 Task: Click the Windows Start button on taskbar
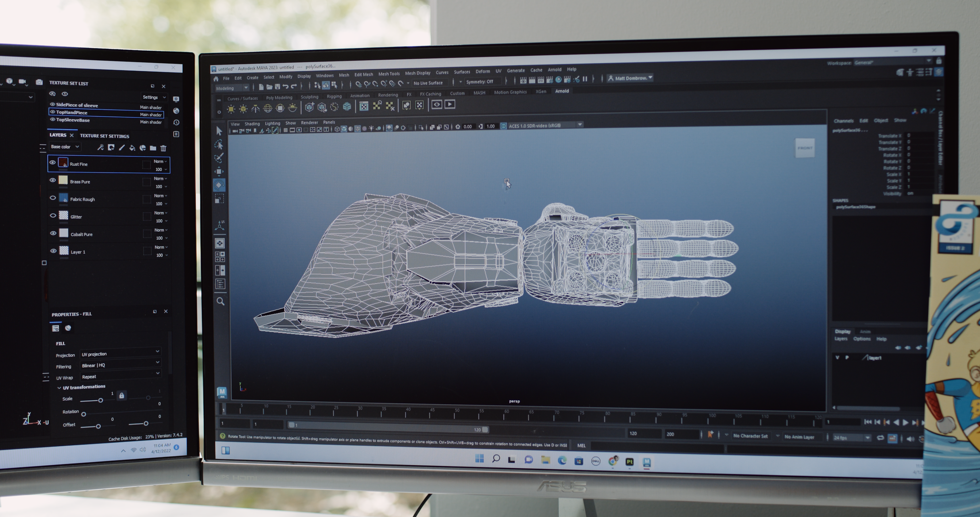pyautogui.click(x=479, y=458)
